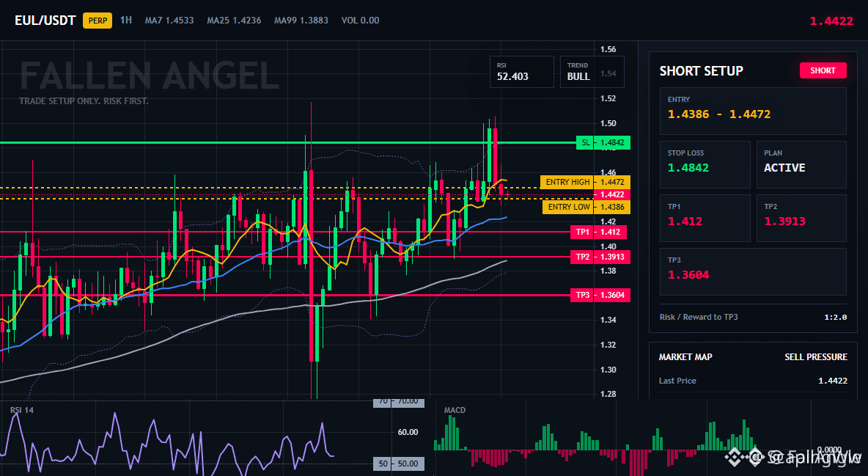
Task: Click the yellow PERP badge
Action: [x=98, y=21]
